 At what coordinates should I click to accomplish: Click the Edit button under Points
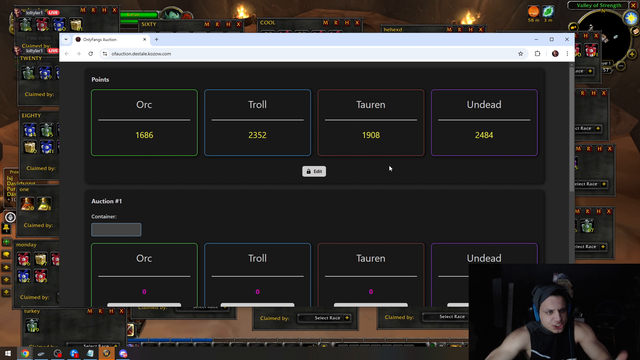point(314,171)
